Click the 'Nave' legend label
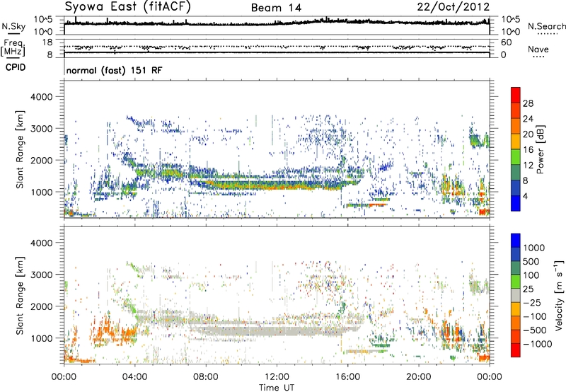 click(538, 50)
